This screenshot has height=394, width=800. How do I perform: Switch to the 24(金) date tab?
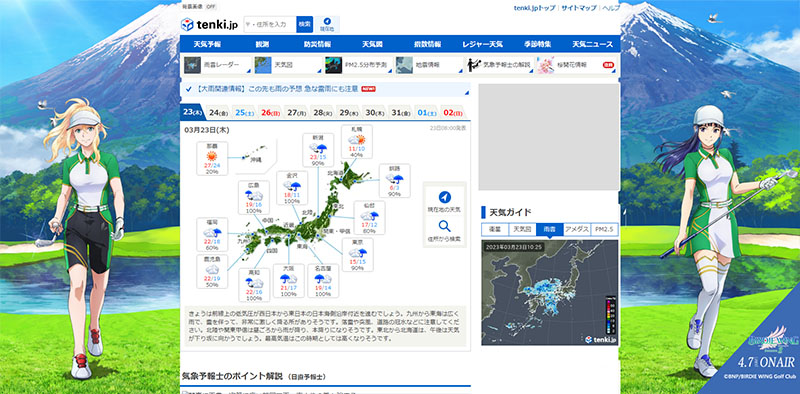pyautogui.click(x=218, y=112)
